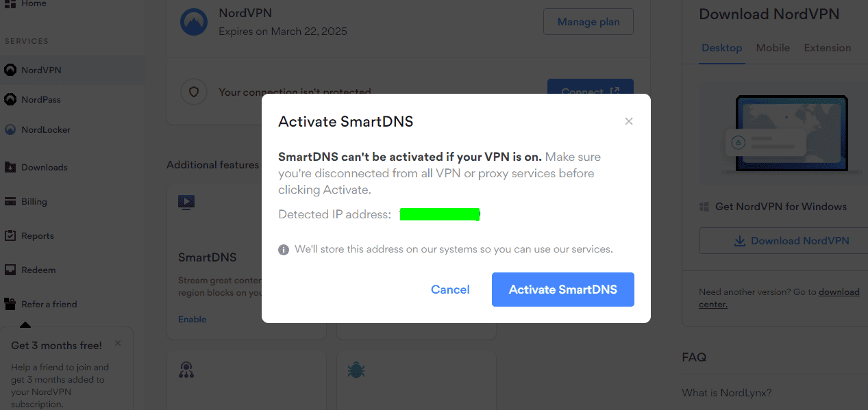Open NordPass from the sidebar

click(41, 99)
